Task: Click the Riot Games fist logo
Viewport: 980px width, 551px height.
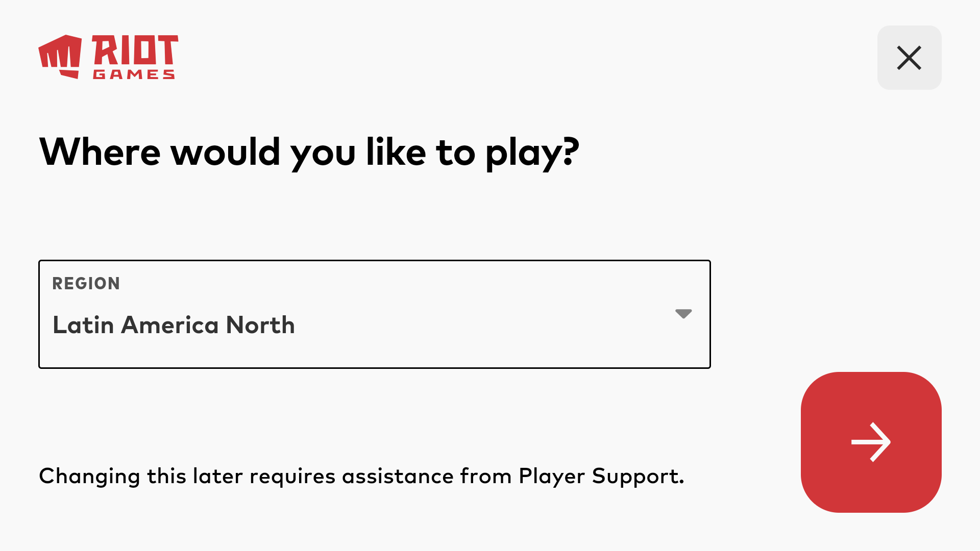Action: (60, 56)
